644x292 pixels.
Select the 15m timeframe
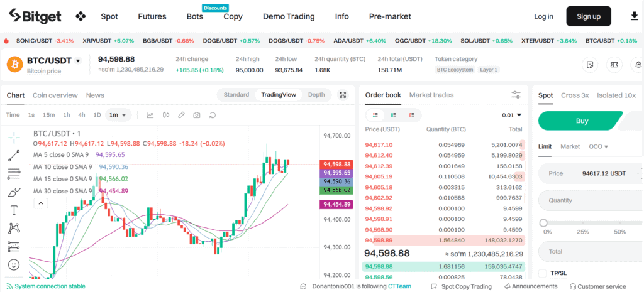(49, 115)
